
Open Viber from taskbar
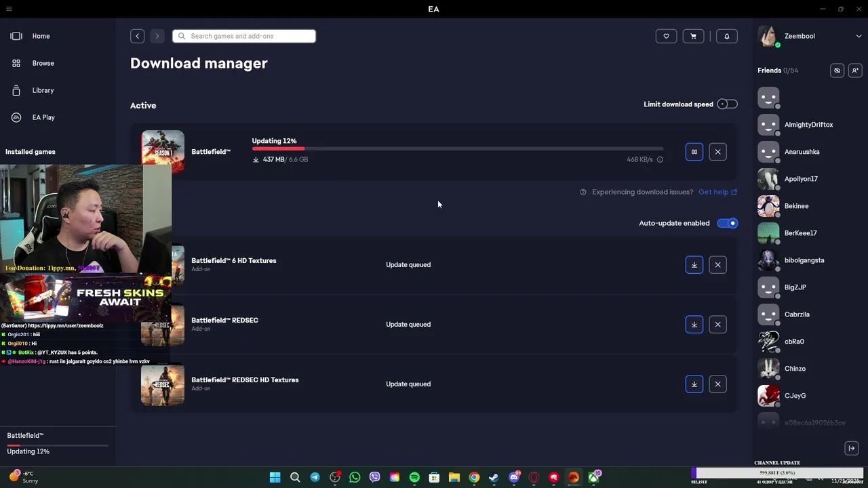point(374,477)
